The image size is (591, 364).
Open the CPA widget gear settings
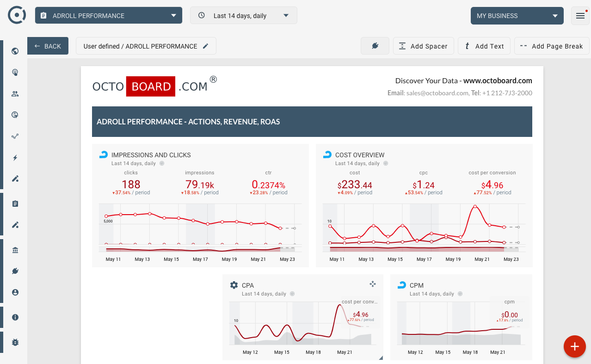pyautogui.click(x=234, y=285)
